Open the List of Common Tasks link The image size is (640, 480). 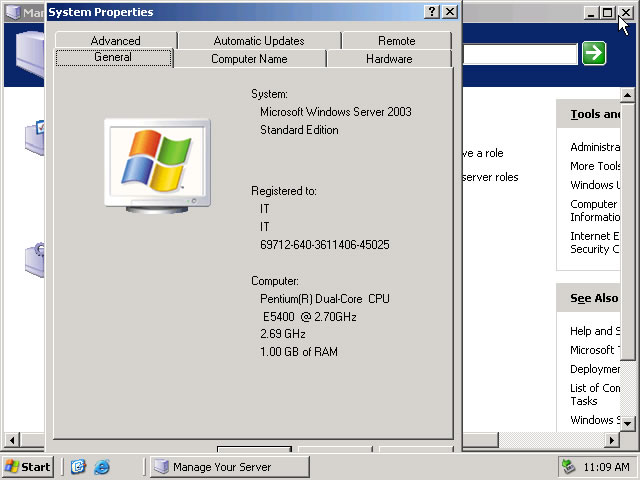tap(595, 394)
